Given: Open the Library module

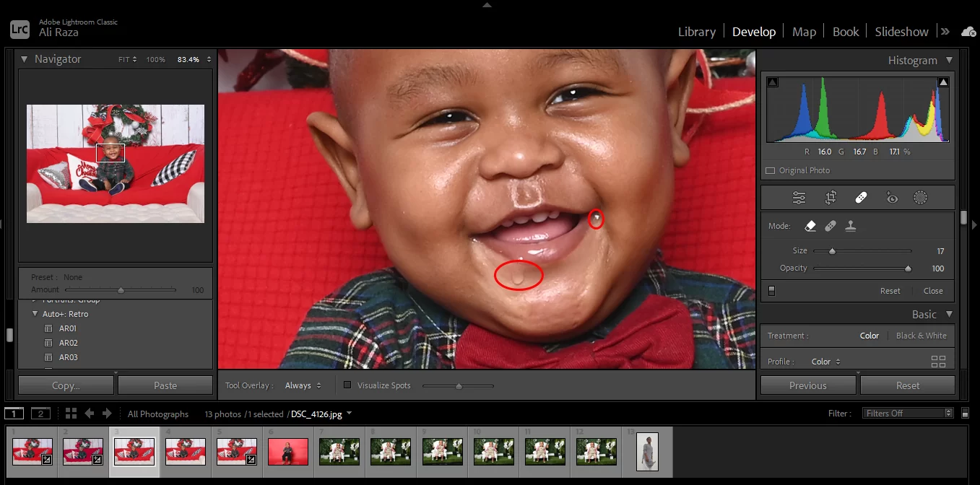Looking at the screenshot, I should click(x=697, y=32).
